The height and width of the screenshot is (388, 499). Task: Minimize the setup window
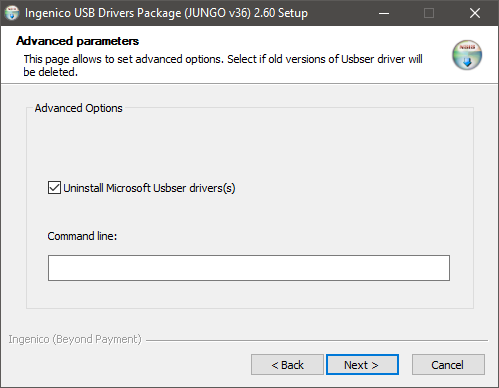point(384,13)
